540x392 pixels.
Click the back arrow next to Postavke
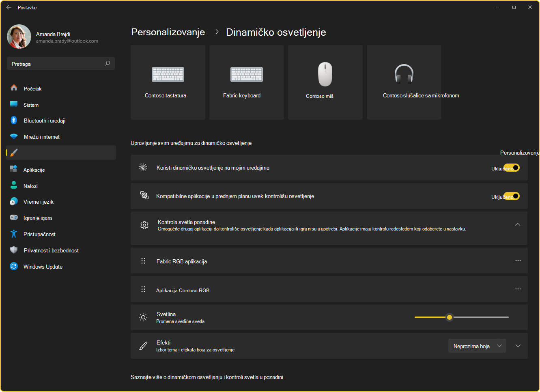click(9, 7)
